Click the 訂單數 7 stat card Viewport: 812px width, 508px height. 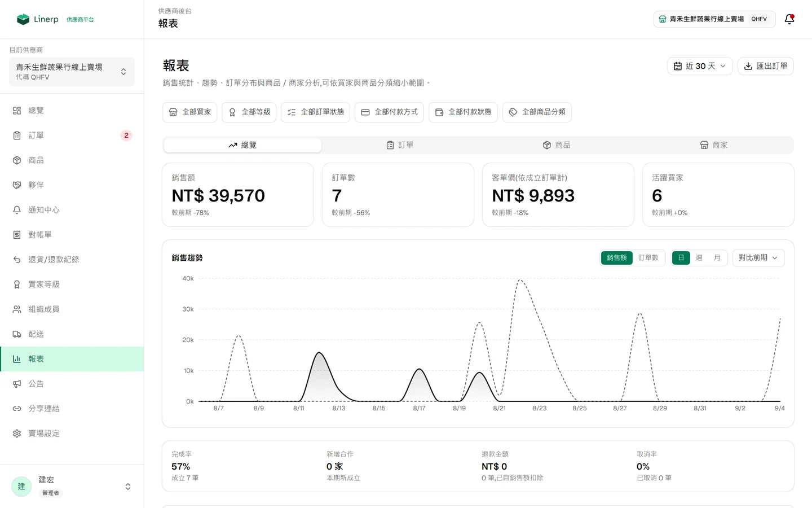click(398, 195)
